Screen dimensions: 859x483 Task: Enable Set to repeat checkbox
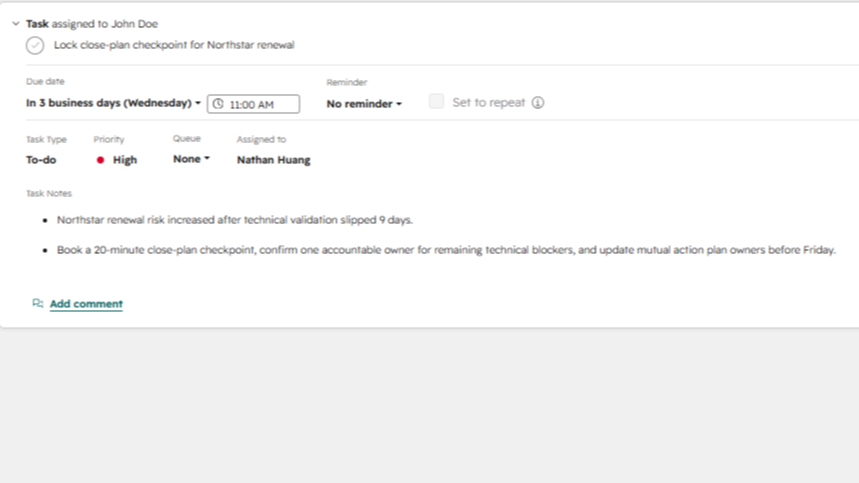coord(436,101)
